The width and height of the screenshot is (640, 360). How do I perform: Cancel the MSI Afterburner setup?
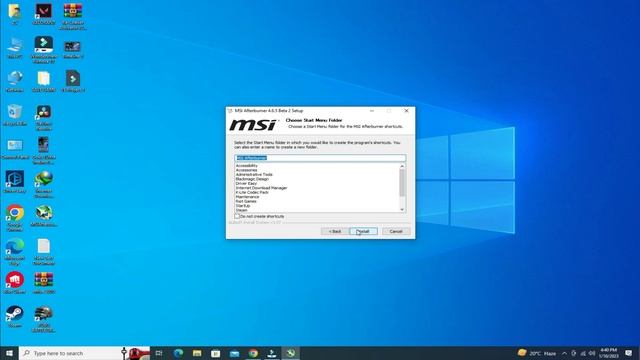396,231
